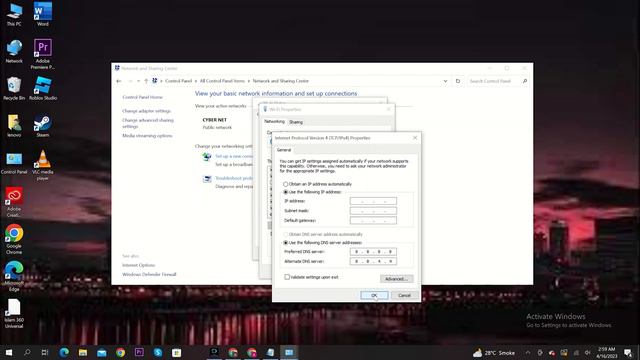
Task: Launch Edge from the taskbar
Action: tap(64, 352)
